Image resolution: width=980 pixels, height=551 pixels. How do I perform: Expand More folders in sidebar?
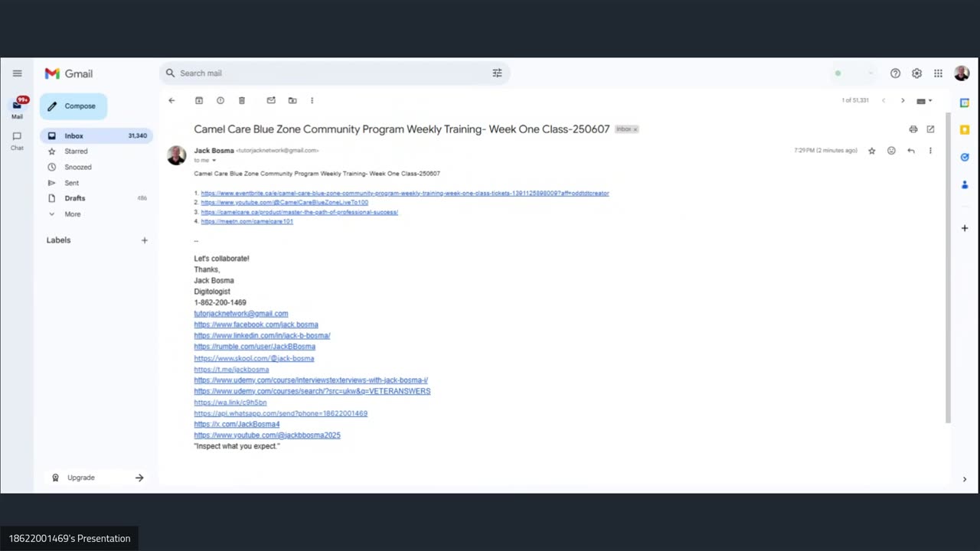(x=96, y=214)
